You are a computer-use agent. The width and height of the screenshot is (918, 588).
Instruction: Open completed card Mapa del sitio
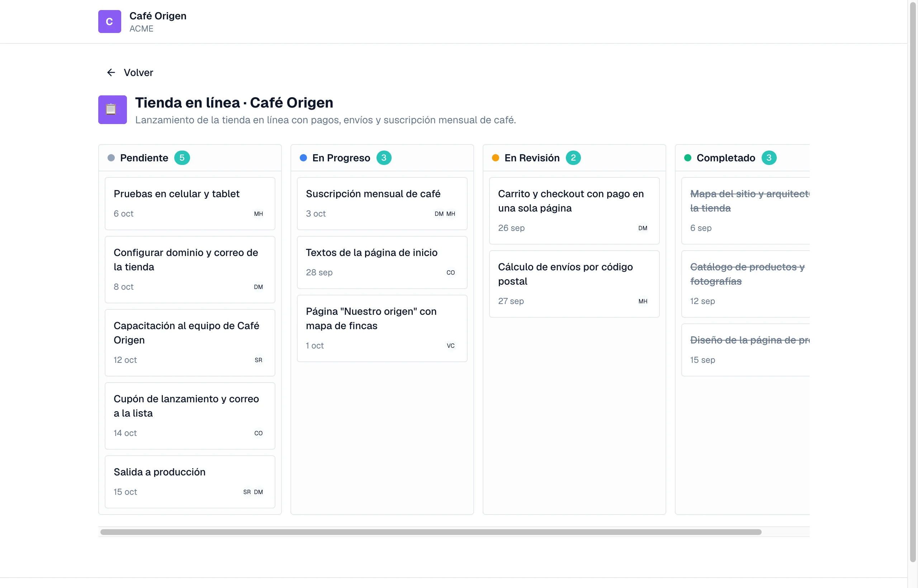[745, 211]
